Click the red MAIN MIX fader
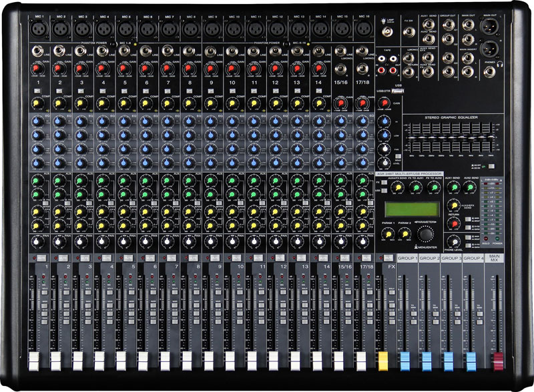 [x=497, y=363]
